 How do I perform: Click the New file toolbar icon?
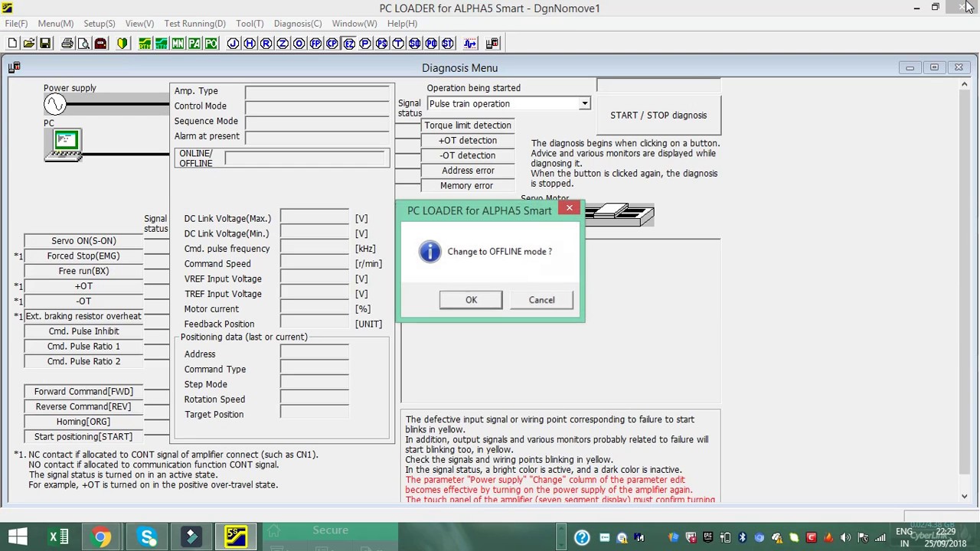[x=12, y=44]
